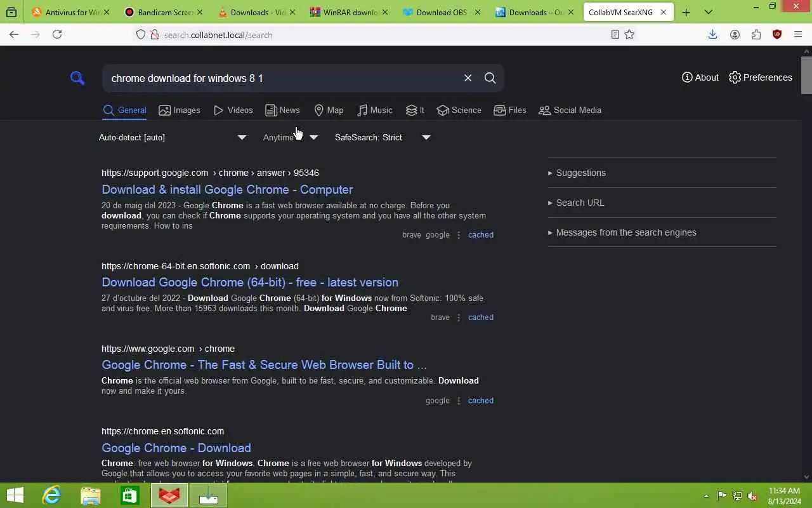Screen dimensions: 812x508
Task: Switch to the Videos category tab
Action: 233,110
